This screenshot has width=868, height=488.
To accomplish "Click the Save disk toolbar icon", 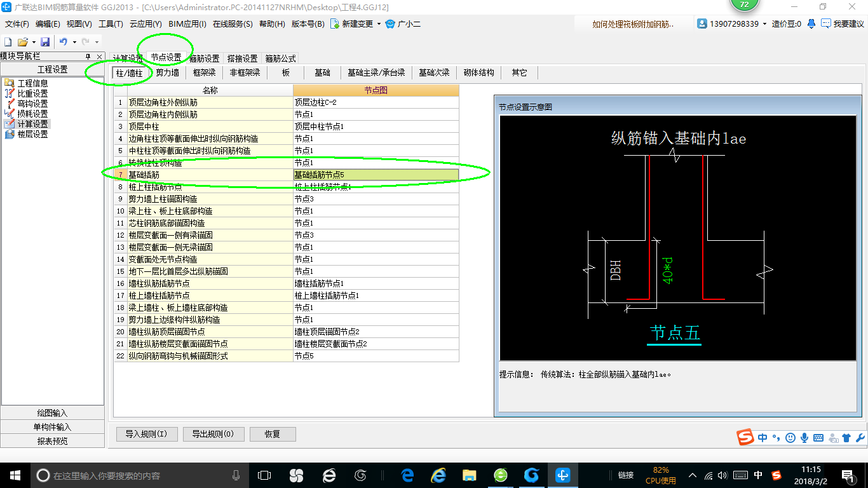I will [x=45, y=41].
